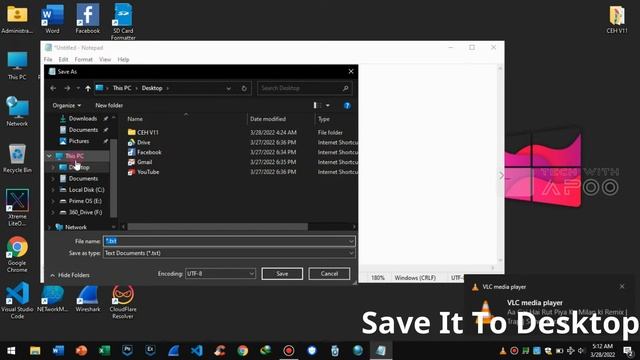
Task: Click the Windows Start button
Action: (x=11, y=351)
